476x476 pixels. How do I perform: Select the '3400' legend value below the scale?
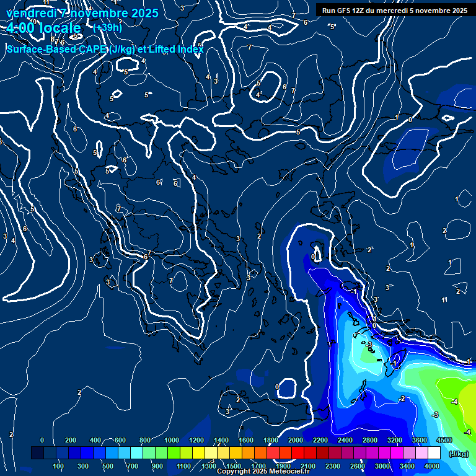(x=407, y=466)
